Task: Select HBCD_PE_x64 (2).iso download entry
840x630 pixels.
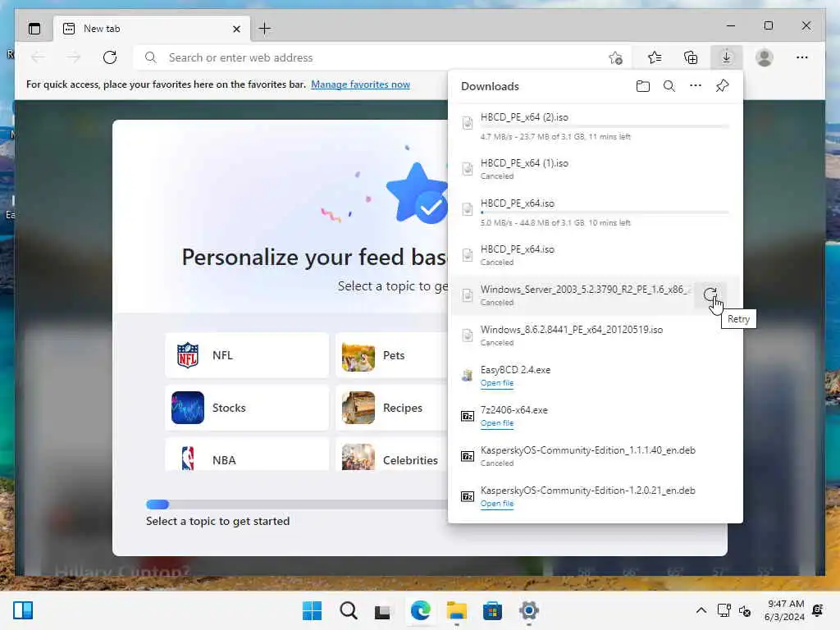Action: (x=596, y=126)
